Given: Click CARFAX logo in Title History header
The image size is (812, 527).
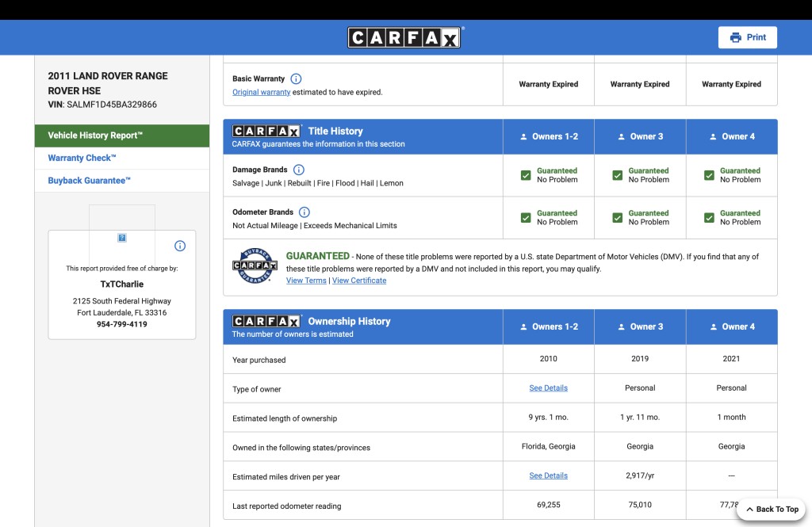Looking at the screenshot, I should [266, 131].
